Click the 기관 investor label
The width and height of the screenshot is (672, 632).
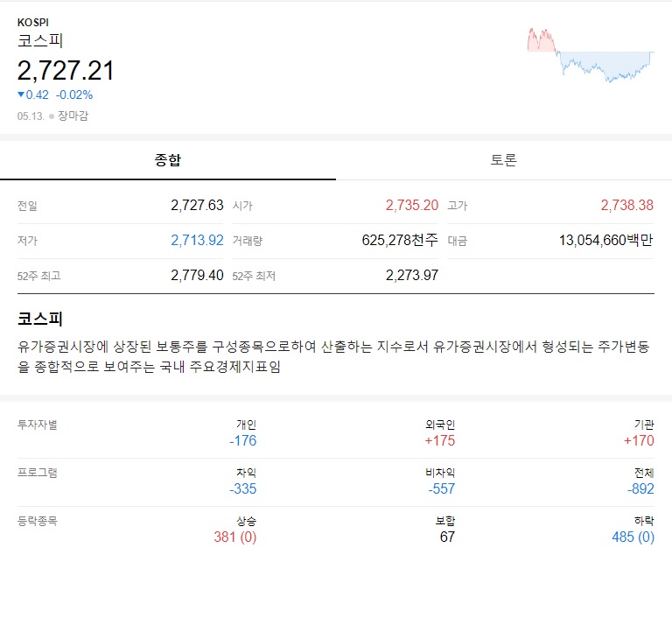pyautogui.click(x=644, y=425)
